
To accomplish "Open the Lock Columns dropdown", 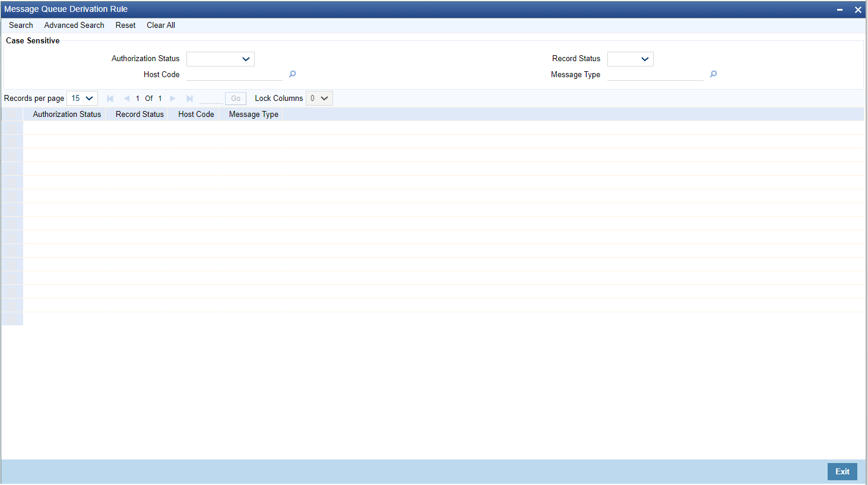I will pyautogui.click(x=319, y=98).
